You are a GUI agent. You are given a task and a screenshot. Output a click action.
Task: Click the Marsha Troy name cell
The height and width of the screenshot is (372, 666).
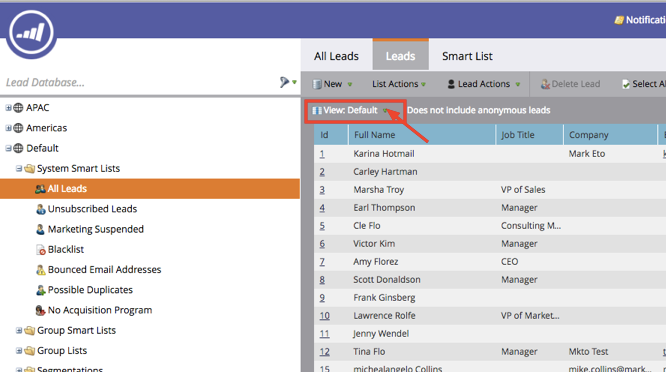(378, 190)
